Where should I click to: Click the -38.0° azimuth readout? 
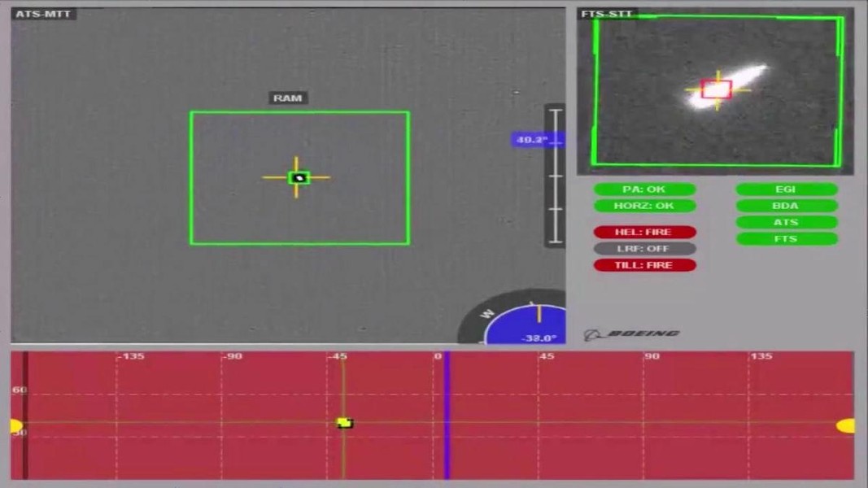(539, 338)
